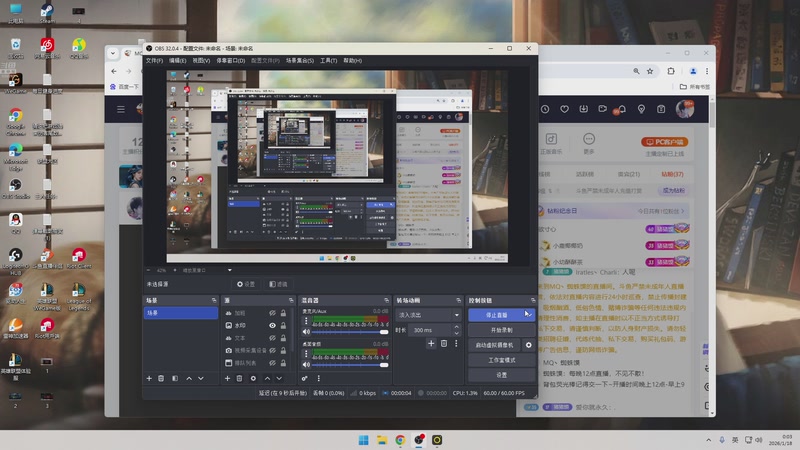Viewport: 800px width, 450px height.
Task: Open source properties gear in 源 panel toolbar
Action: tap(253, 379)
